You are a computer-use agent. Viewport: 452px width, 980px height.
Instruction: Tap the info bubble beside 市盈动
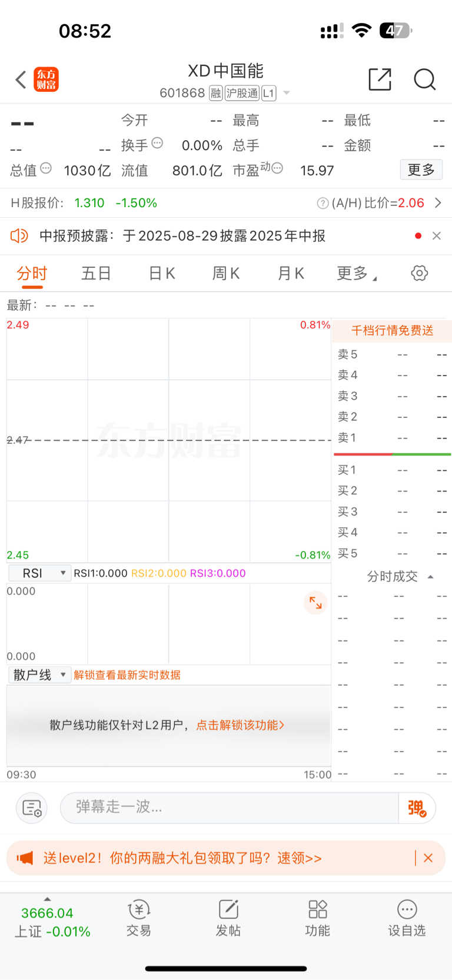[277, 168]
